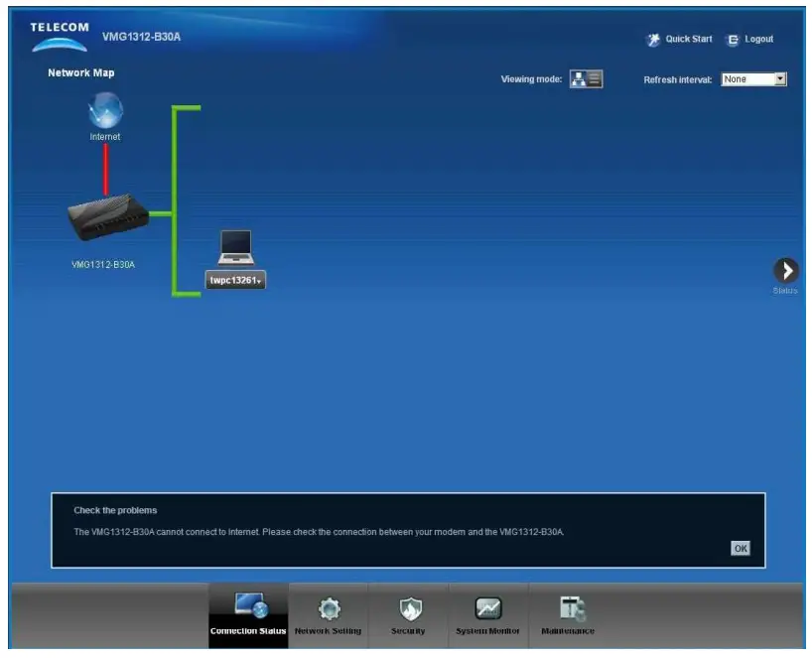Switch to list viewing mode
The width and height of the screenshot is (812, 658).
(595, 78)
